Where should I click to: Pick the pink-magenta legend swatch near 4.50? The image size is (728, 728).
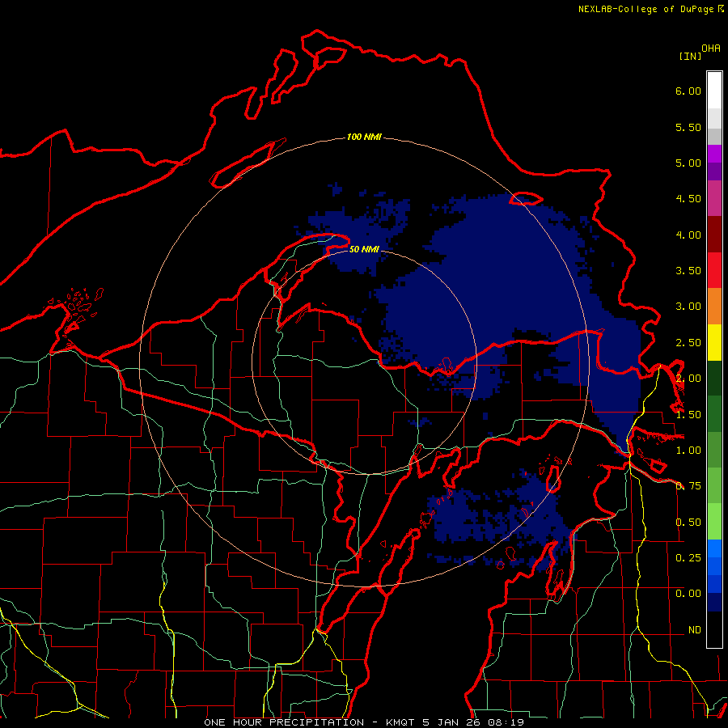point(714,199)
